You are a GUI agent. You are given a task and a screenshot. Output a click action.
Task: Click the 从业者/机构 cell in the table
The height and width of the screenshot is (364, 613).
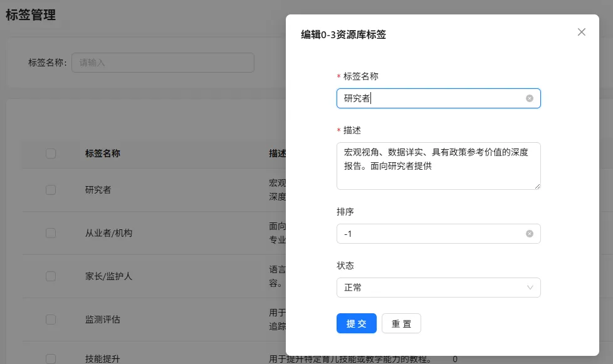click(108, 233)
